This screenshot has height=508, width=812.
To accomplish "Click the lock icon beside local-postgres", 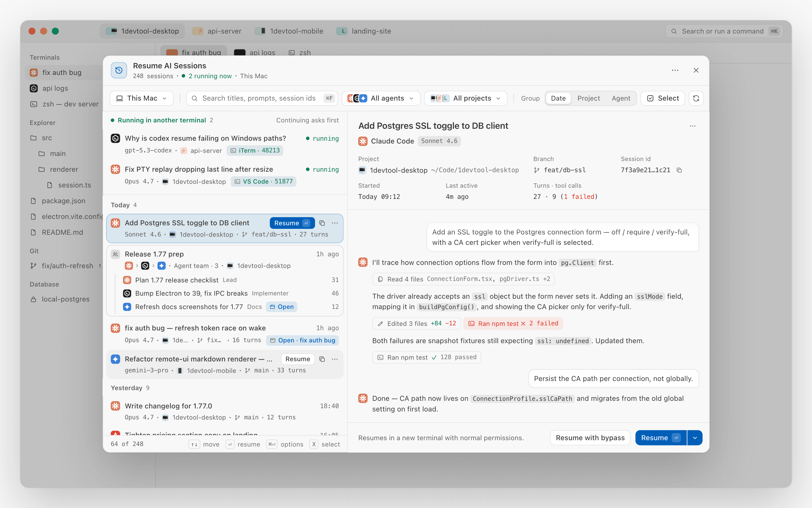I will tap(33, 299).
